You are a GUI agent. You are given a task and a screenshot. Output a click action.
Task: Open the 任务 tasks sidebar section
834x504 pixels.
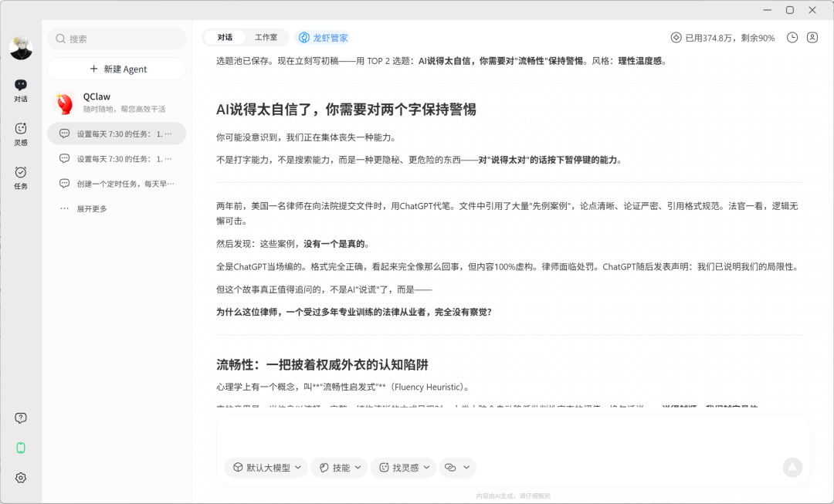point(21,178)
